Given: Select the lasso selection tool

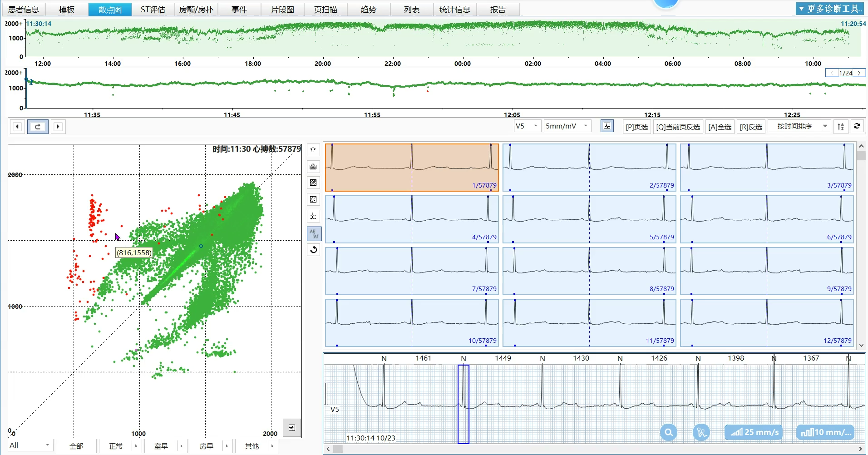Looking at the screenshot, I should click(x=313, y=150).
